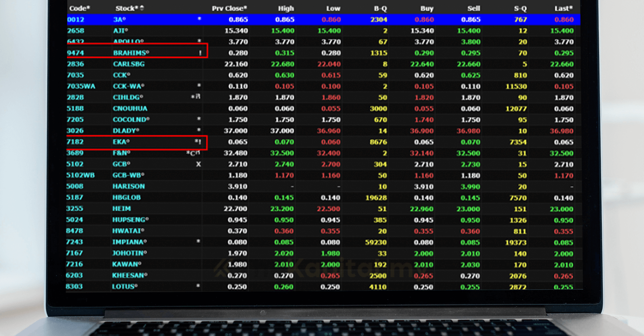The image size is (644, 336).
Task: Sort by the Prv Close column header
Action: point(229,8)
